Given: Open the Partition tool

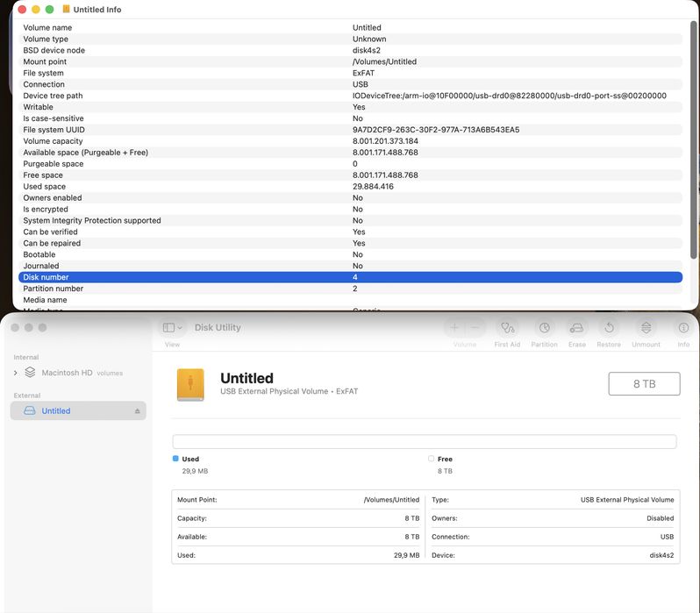Looking at the screenshot, I should coord(544,328).
